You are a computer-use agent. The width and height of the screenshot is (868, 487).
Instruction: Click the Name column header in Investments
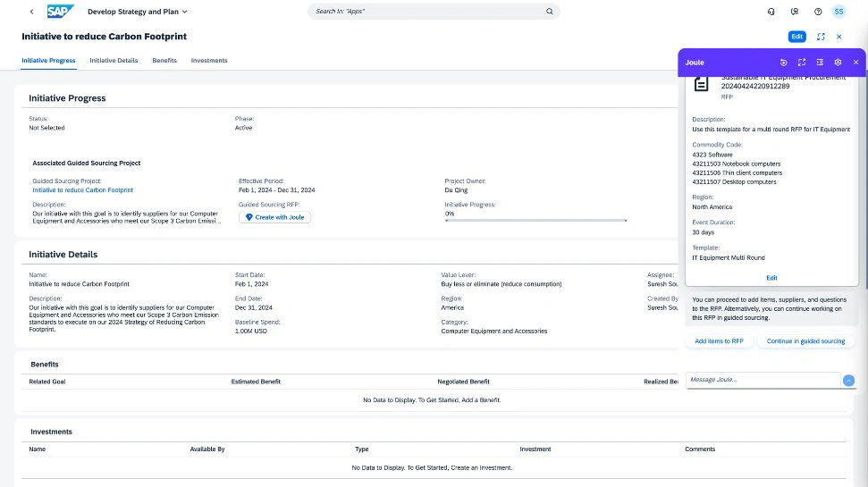pyautogui.click(x=37, y=449)
